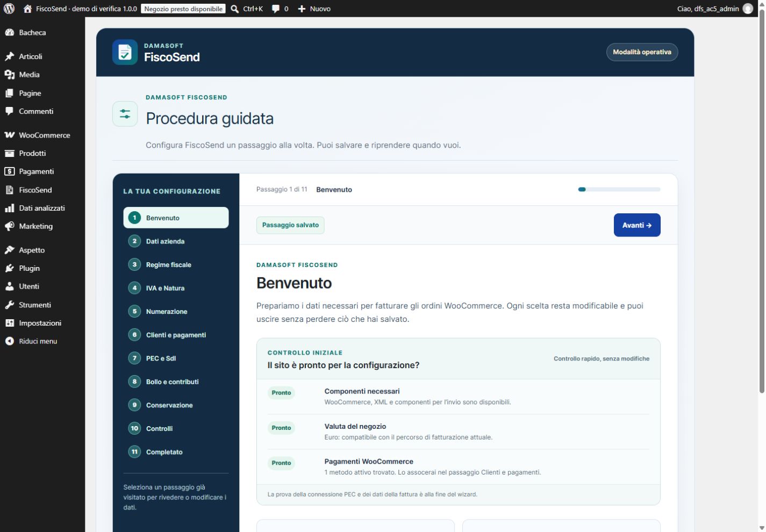Go to step 6 Clienti e pagamenti
The height and width of the screenshot is (532, 766).
point(176,335)
